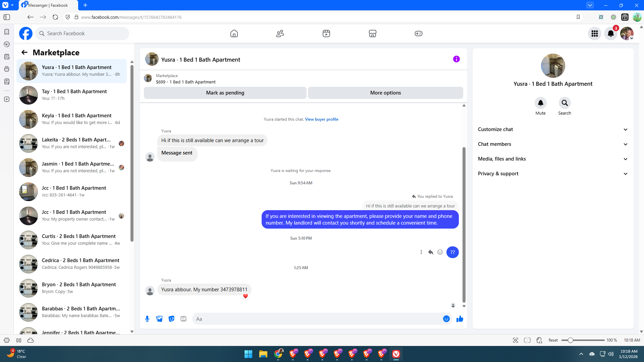Image resolution: width=644 pixels, height=362 pixels.
Task: Toggle the Vivaldi side panel
Action: [x=7, y=17]
